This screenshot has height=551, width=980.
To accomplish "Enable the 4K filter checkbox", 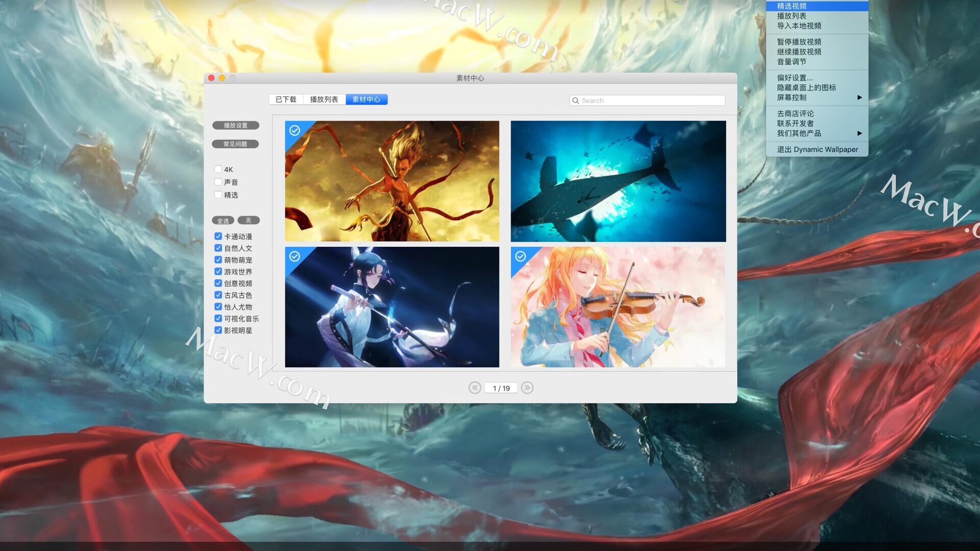I will click(218, 169).
